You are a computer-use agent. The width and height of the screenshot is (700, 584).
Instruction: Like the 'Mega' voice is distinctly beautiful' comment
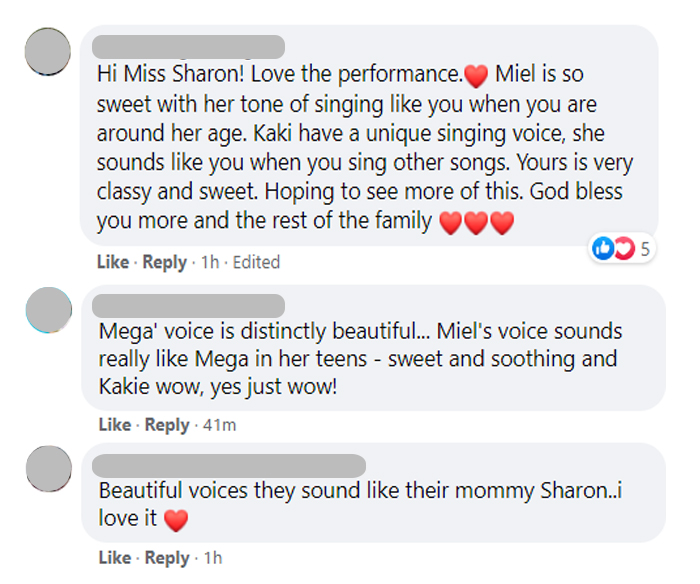115,425
